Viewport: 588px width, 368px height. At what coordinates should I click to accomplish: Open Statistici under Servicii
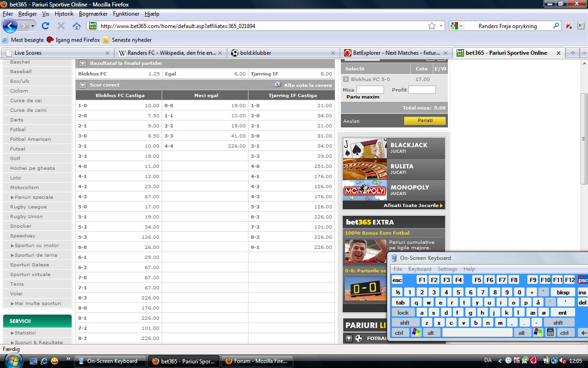coord(25,333)
